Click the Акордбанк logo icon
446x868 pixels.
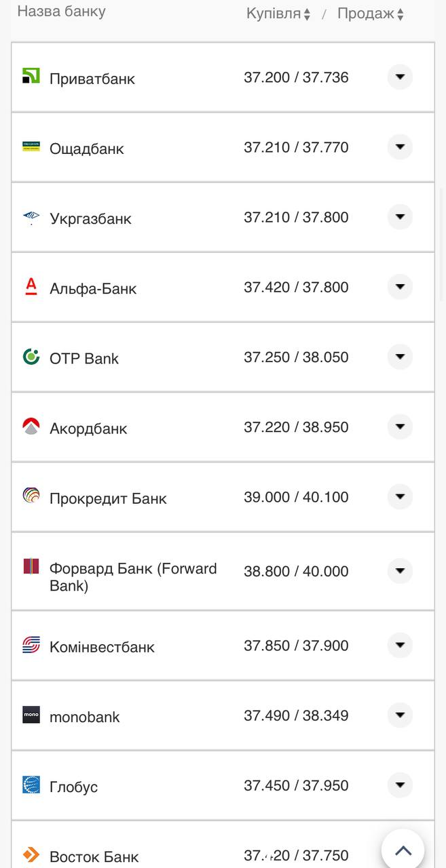[x=31, y=427]
